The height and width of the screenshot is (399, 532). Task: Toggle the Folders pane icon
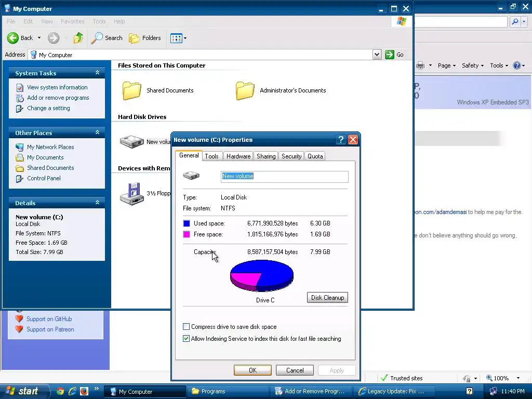click(134, 38)
